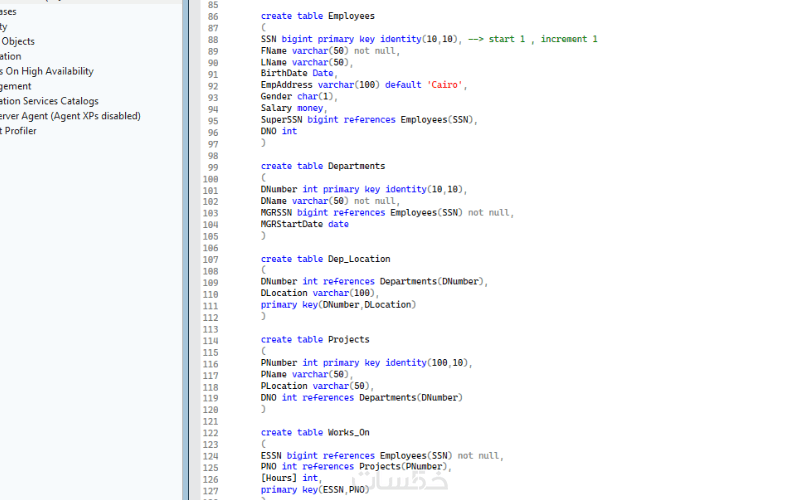Click 'PNO int references Projects(PNumber)' line
This screenshot has height=500, width=800.
pyautogui.click(x=356, y=466)
